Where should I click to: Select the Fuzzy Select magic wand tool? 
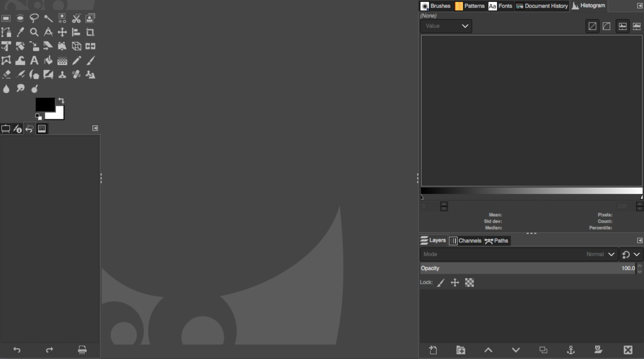pyautogui.click(x=48, y=18)
